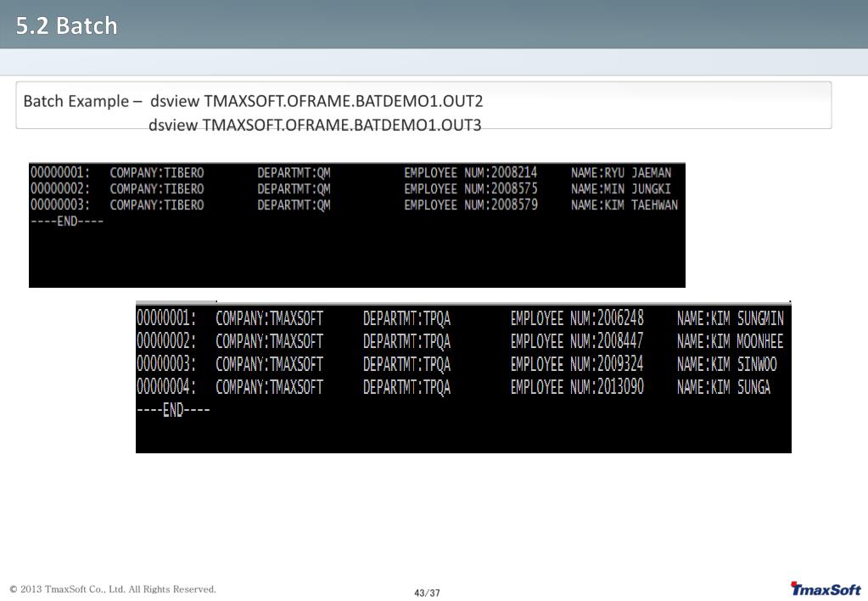This screenshot has width=868, height=601.
Task: Click EMPLOYEE NUM:2008579 value
Action: click(x=471, y=205)
